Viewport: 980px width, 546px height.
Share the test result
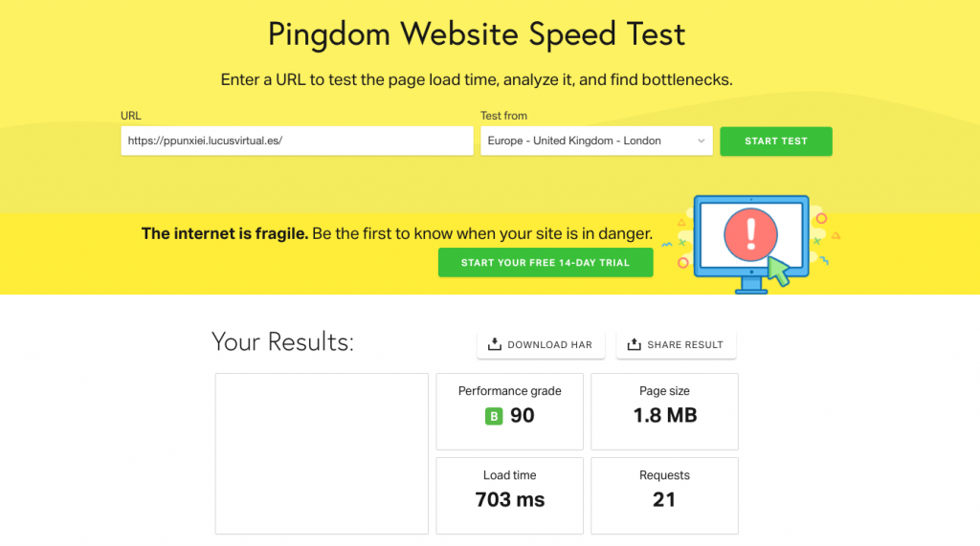click(676, 345)
